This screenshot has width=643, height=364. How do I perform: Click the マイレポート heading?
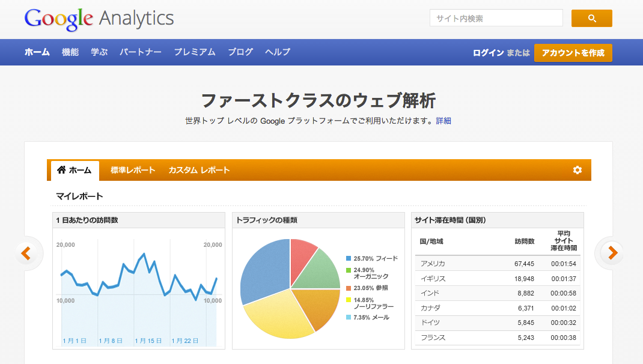tap(79, 196)
